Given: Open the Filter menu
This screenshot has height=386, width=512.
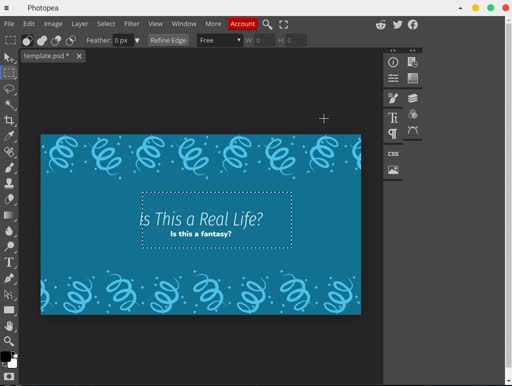Looking at the screenshot, I should click(132, 24).
